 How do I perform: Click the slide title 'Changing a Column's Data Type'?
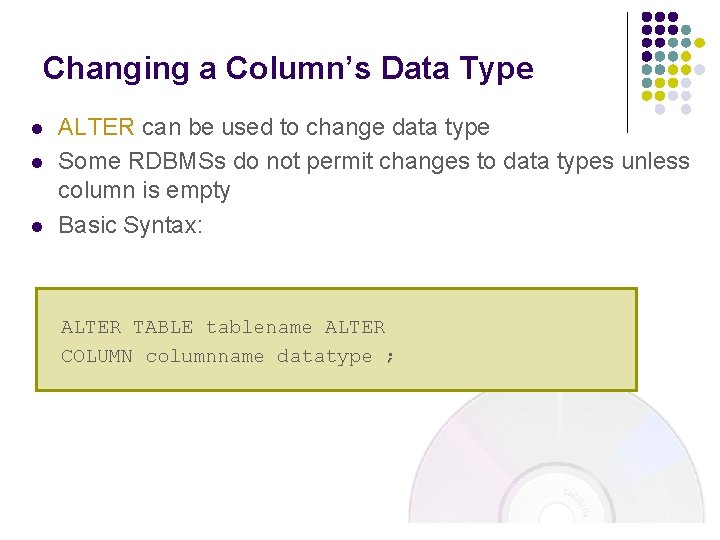coord(288,68)
